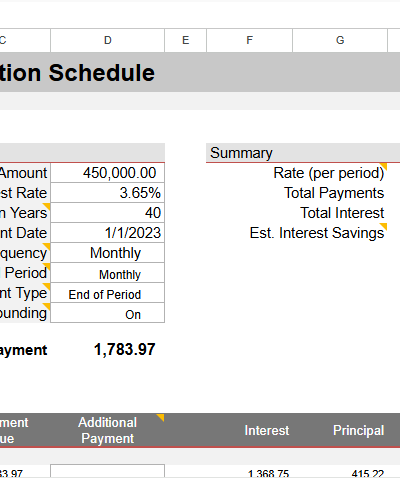This screenshot has width=400, height=479.
Task: Click the Principal column header
Action: click(358, 430)
